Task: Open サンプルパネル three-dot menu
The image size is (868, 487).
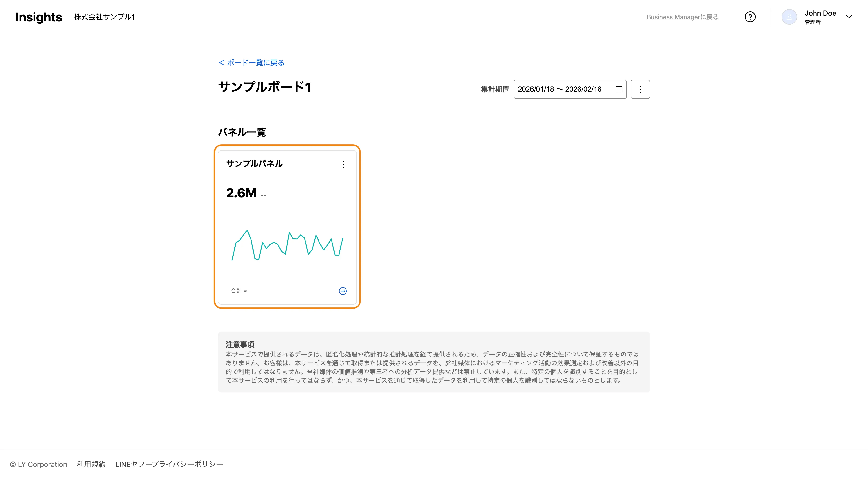Action: (x=343, y=165)
